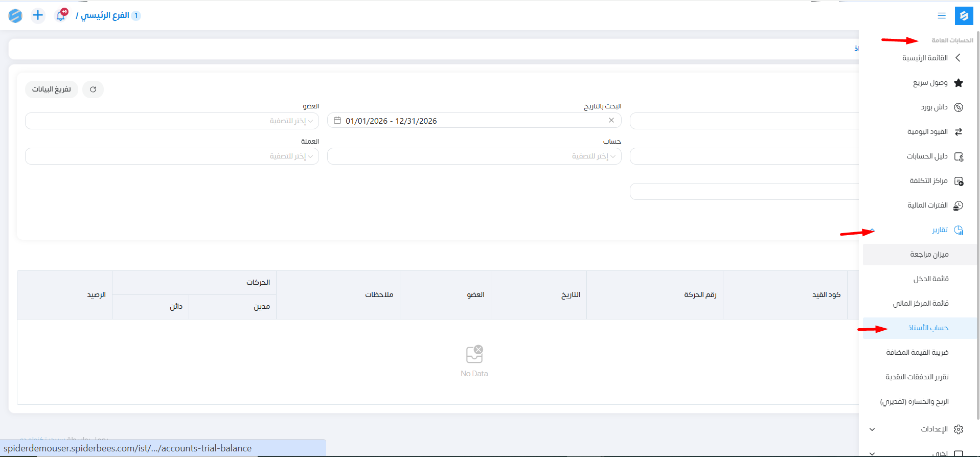Open وصول سريع star icon
Screen dimensions: 980x457
point(959,83)
